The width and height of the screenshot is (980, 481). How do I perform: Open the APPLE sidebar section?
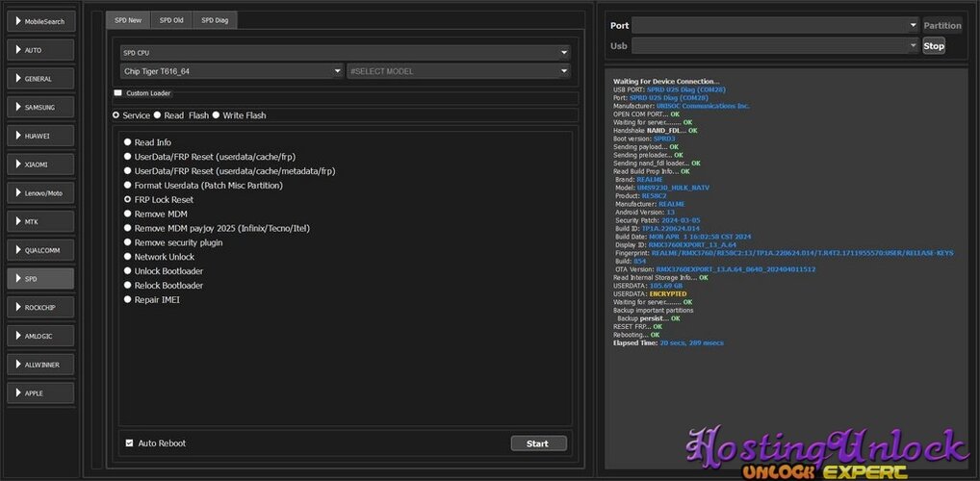pyautogui.click(x=40, y=392)
